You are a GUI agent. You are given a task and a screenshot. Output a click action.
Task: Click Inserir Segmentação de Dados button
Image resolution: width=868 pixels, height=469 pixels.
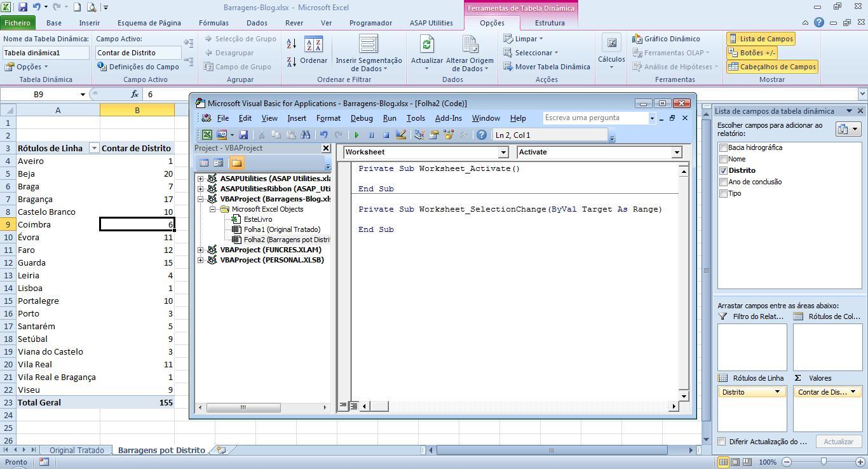pyautogui.click(x=369, y=53)
